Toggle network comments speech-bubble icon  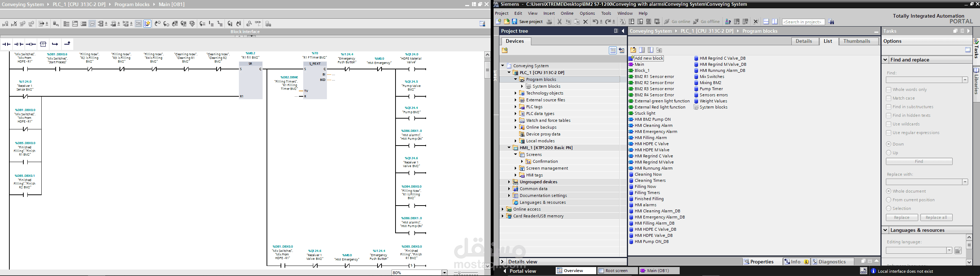coord(92,24)
